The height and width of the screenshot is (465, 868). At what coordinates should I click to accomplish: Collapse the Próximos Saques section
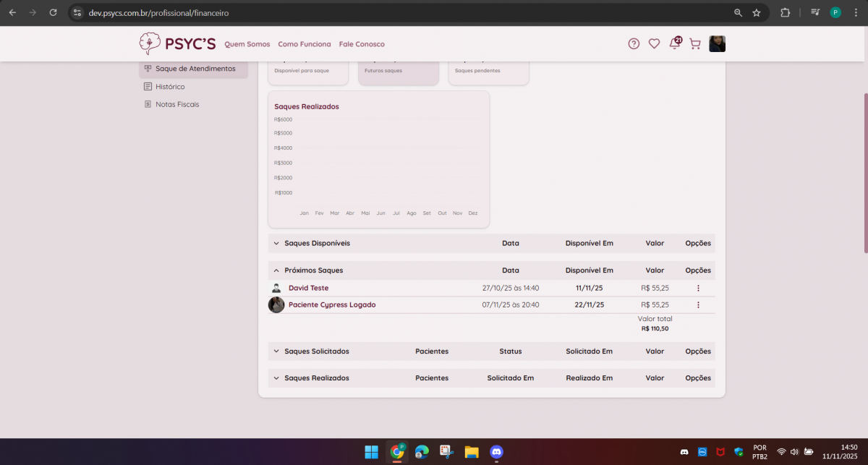point(276,270)
